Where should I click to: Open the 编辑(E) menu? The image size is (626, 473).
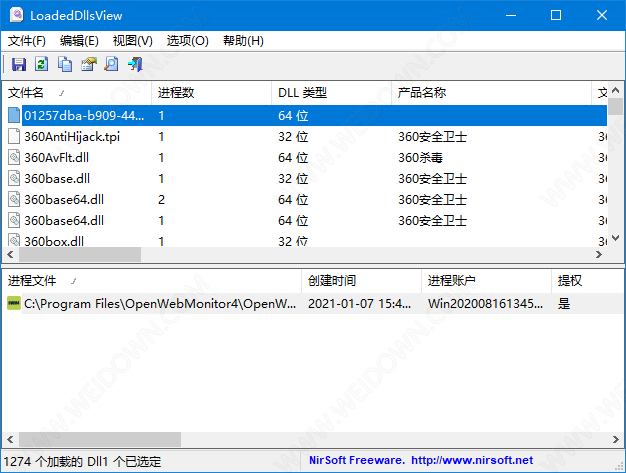(x=79, y=41)
